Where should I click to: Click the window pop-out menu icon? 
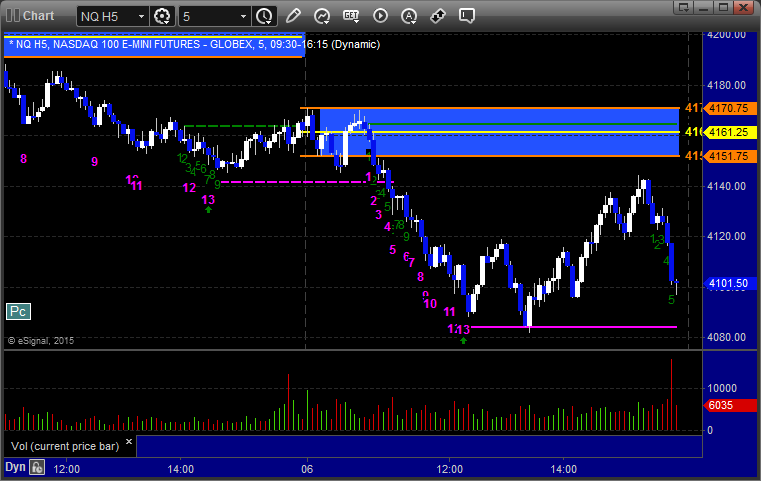click(x=684, y=7)
